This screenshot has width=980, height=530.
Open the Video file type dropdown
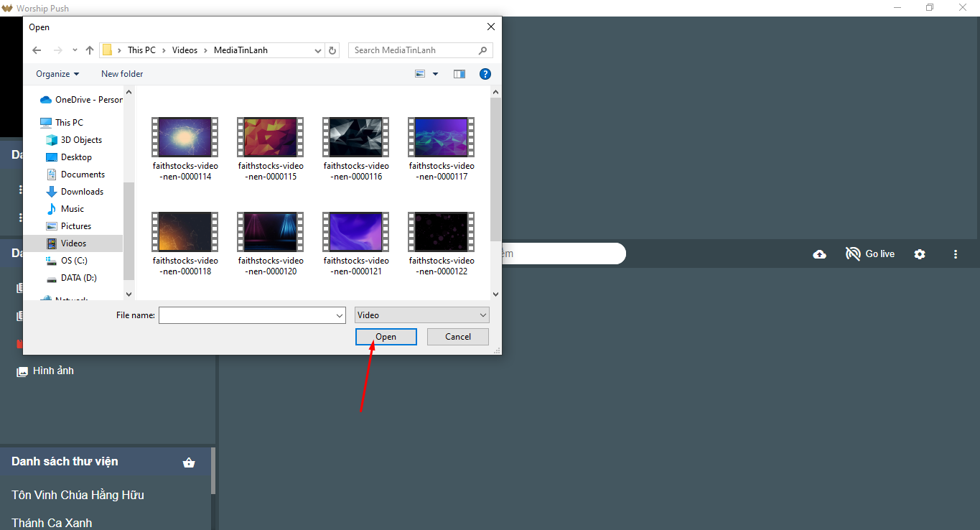tap(422, 315)
